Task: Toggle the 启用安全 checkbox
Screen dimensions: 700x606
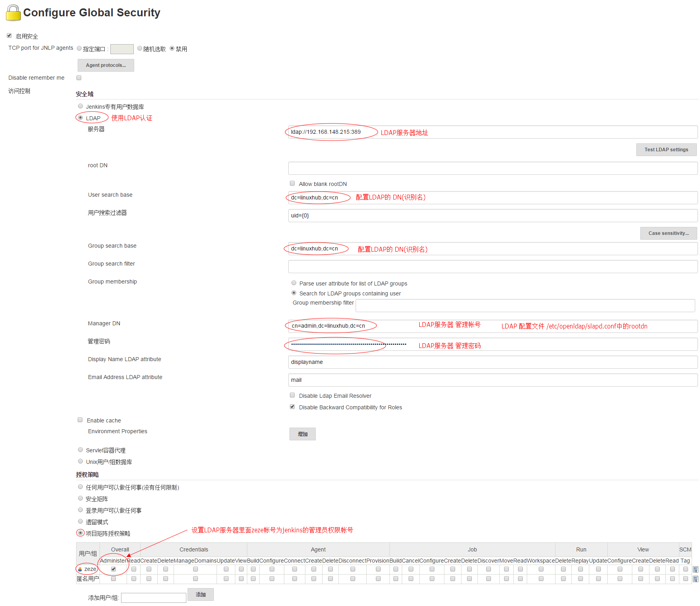Action: 9,36
